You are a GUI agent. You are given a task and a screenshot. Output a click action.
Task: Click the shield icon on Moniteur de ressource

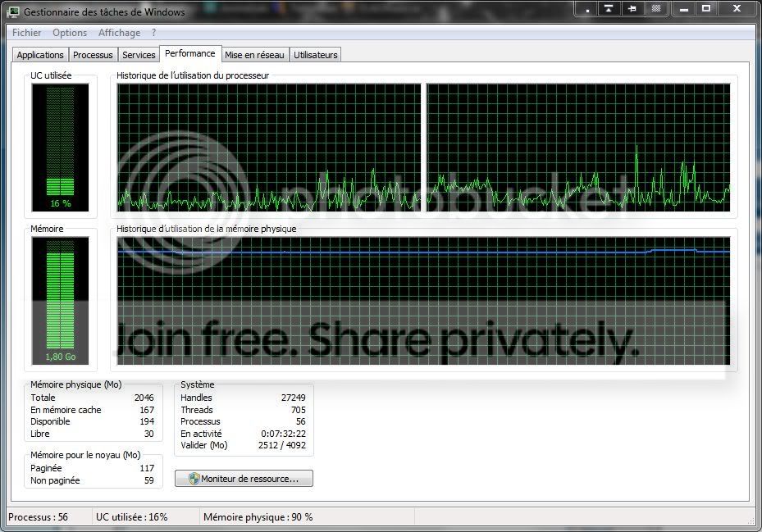(x=194, y=479)
